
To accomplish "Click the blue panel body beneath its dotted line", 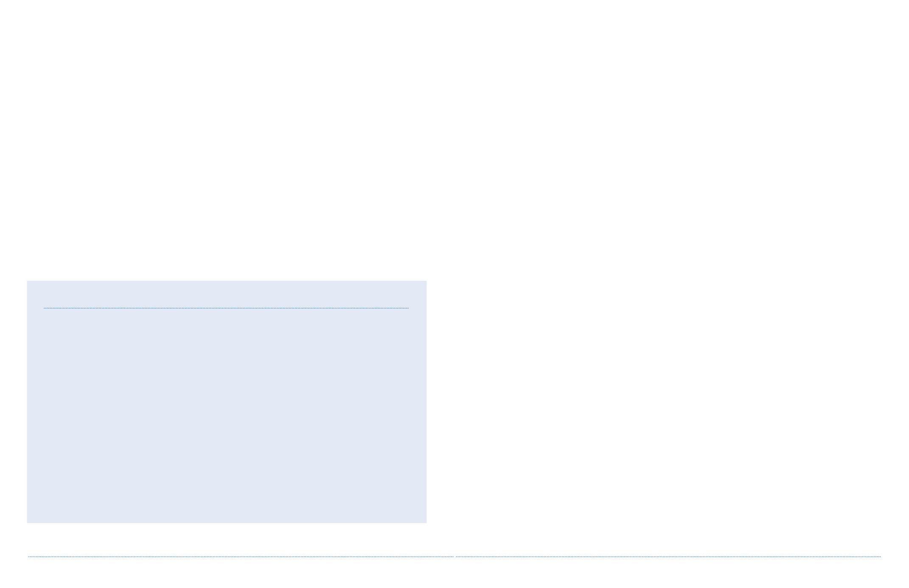I will coord(227,416).
